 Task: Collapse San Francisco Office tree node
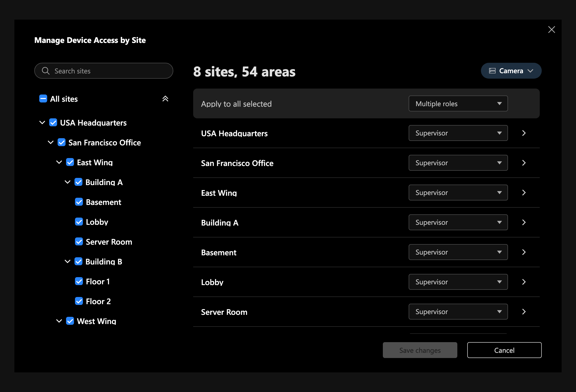(x=51, y=142)
